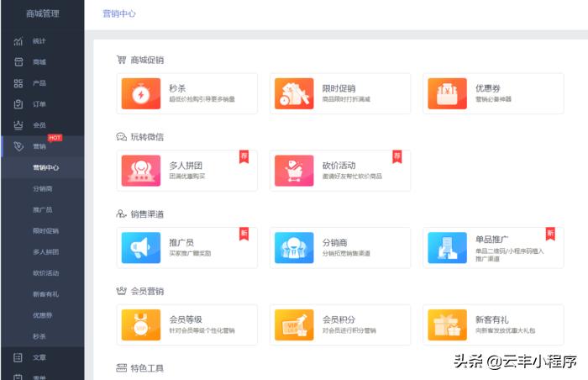The width and height of the screenshot is (588, 380).
Task: Click the 订单 clipboard icon in sidebar
Action: click(x=18, y=104)
